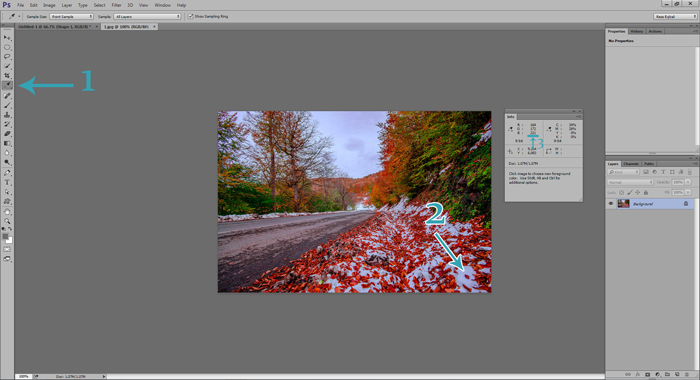Select the Path Selection tool
The image size is (700, 380).
click(7, 192)
